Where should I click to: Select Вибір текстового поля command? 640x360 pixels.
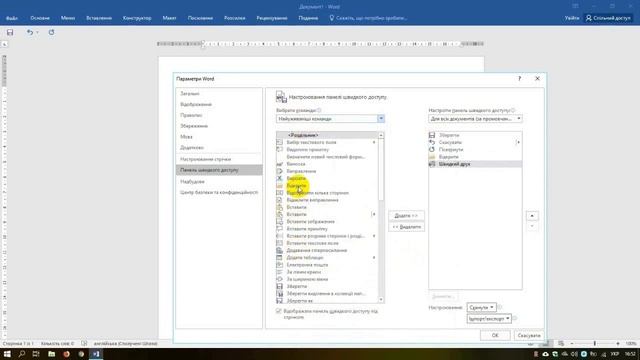tap(311, 142)
